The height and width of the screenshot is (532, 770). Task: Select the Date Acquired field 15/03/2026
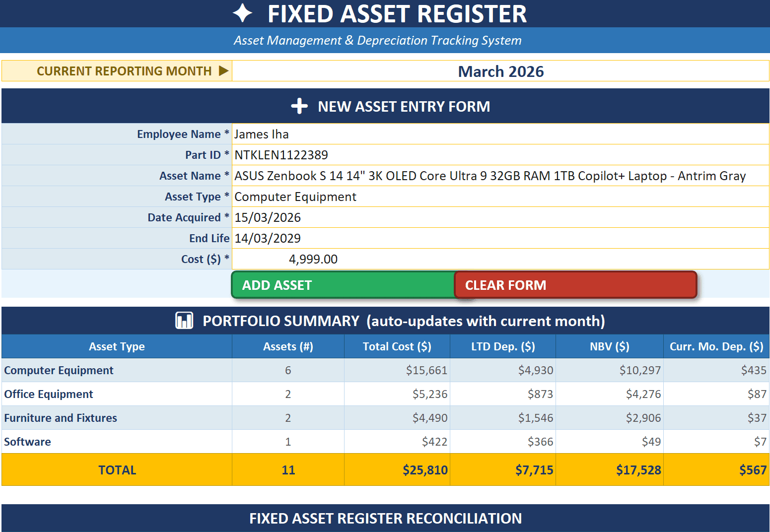500,217
